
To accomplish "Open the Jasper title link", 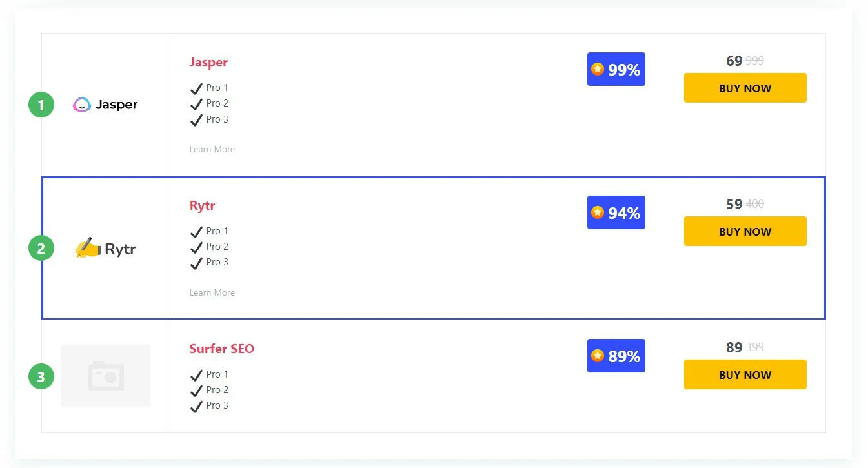I will (x=208, y=62).
